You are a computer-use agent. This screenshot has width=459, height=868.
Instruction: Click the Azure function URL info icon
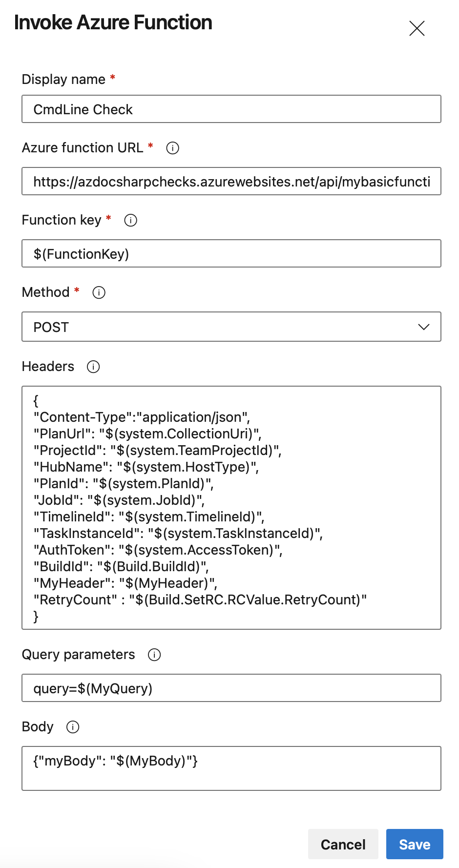point(172,148)
